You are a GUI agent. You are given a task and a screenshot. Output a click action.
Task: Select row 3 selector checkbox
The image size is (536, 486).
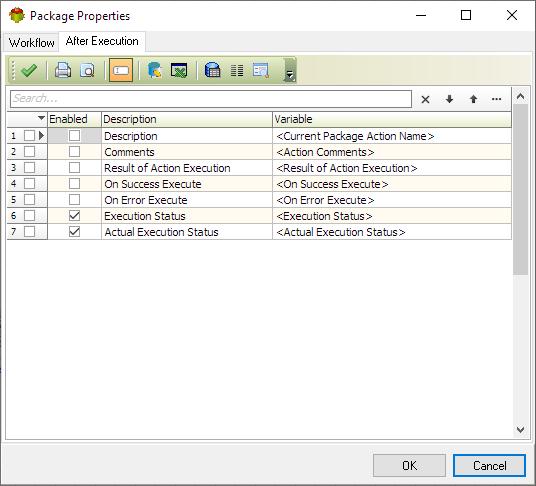29,167
